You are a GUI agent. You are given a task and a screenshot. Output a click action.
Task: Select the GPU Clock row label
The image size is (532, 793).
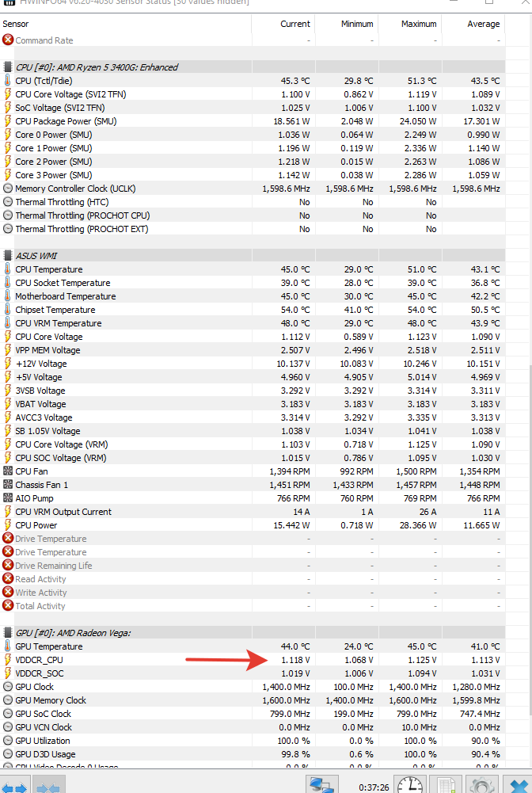click(x=35, y=687)
